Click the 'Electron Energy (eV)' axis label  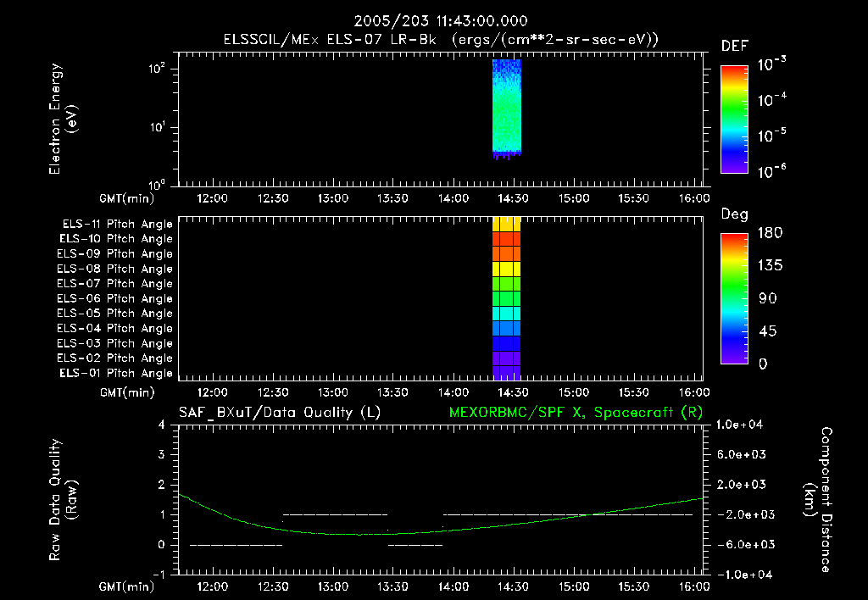click(63, 119)
